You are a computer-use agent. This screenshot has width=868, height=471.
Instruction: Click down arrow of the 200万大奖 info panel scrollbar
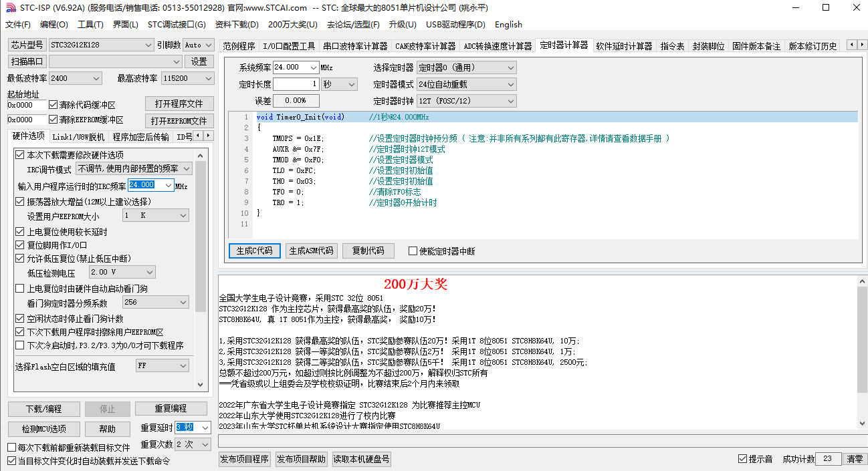(x=862, y=424)
